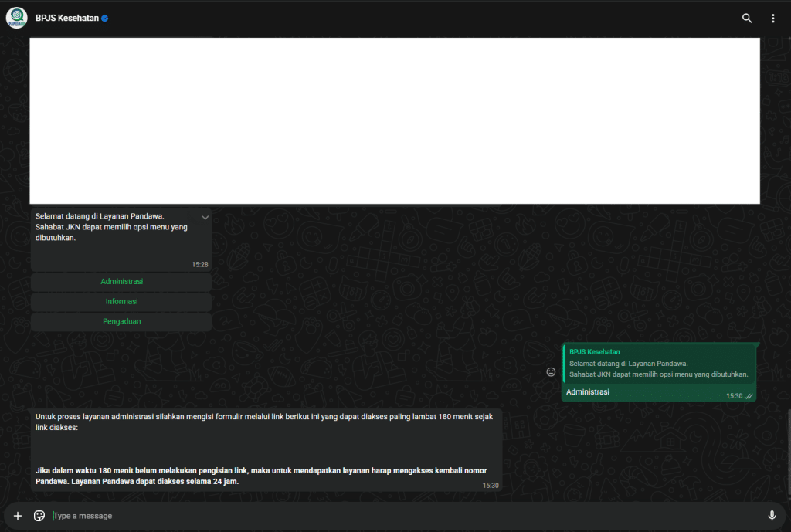Click the blue verified badge

[x=105, y=19]
